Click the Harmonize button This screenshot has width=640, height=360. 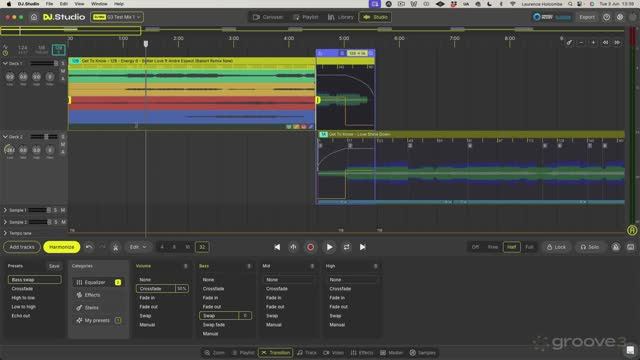point(62,247)
